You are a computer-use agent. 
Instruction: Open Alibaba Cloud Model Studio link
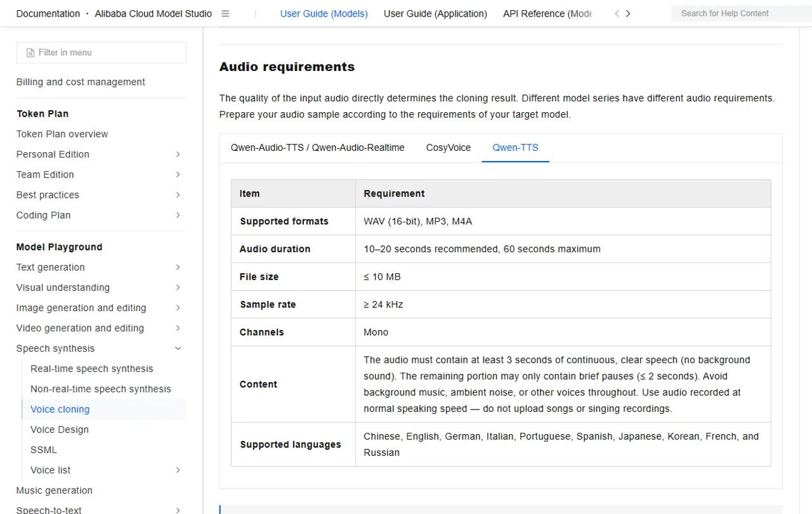click(x=154, y=13)
